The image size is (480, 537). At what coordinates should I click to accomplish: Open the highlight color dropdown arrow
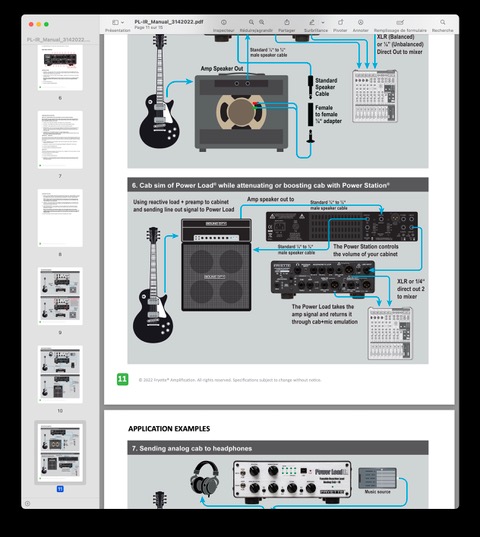click(x=323, y=23)
